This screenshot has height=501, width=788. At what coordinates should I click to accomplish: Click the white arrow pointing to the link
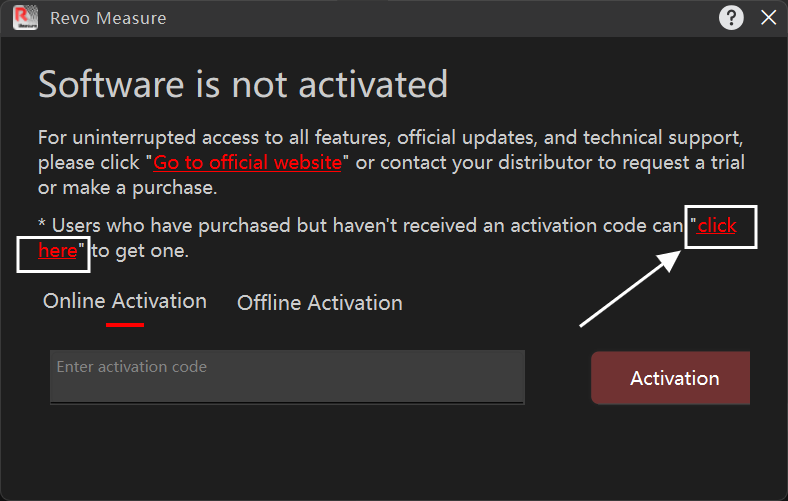pyautogui.click(x=630, y=290)
